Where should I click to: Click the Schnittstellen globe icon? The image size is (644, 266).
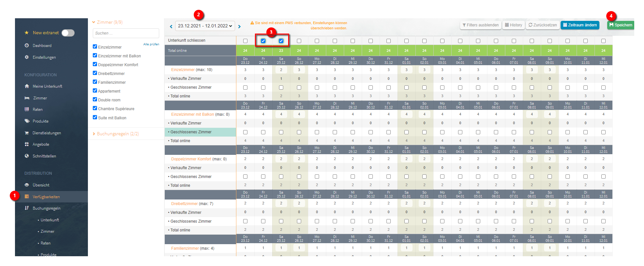click(x=27, y=156)
